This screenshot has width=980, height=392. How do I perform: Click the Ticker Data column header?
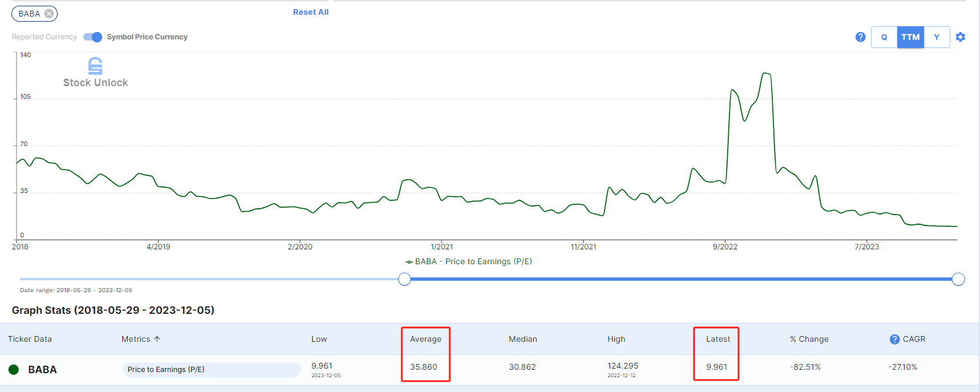[30, 339]
